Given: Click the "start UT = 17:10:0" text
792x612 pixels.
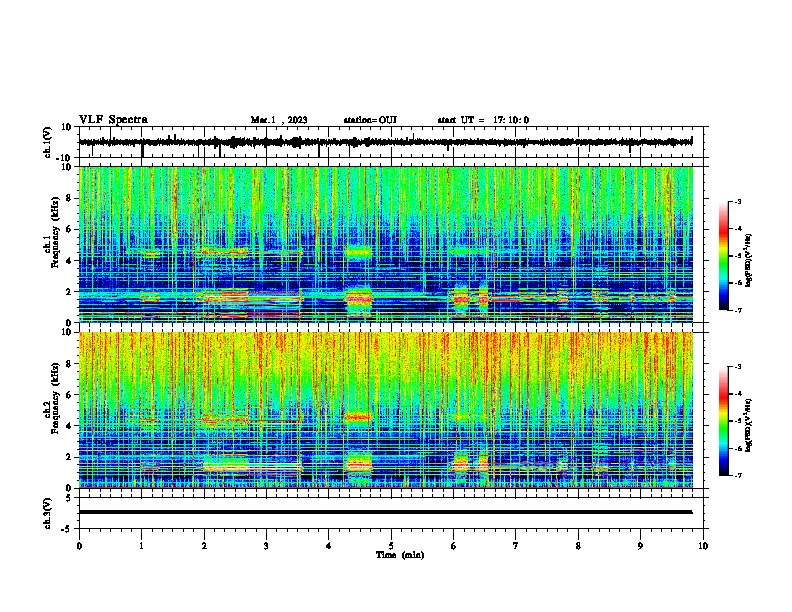Looking at the screenshot, I should pyautogui.click(x=483, y=120).
